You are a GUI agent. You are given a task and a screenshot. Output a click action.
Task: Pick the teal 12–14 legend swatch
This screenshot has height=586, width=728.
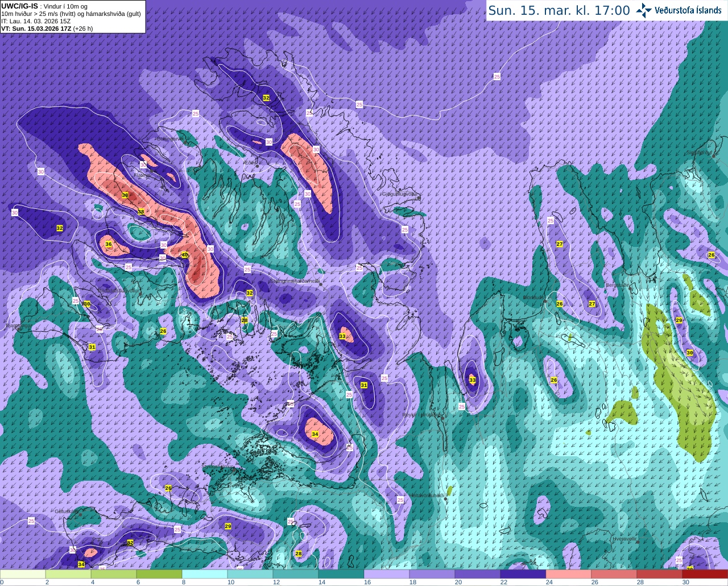pyautogui.click(x=296, y=574)
